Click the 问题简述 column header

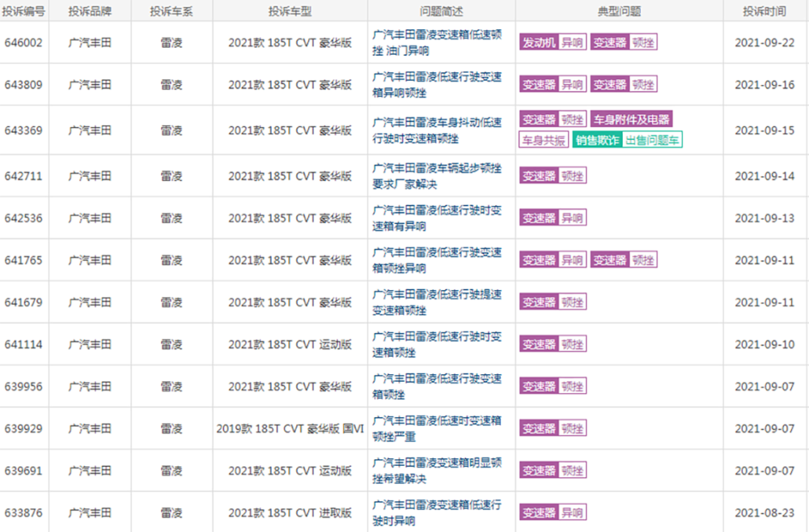click(441, 11)
